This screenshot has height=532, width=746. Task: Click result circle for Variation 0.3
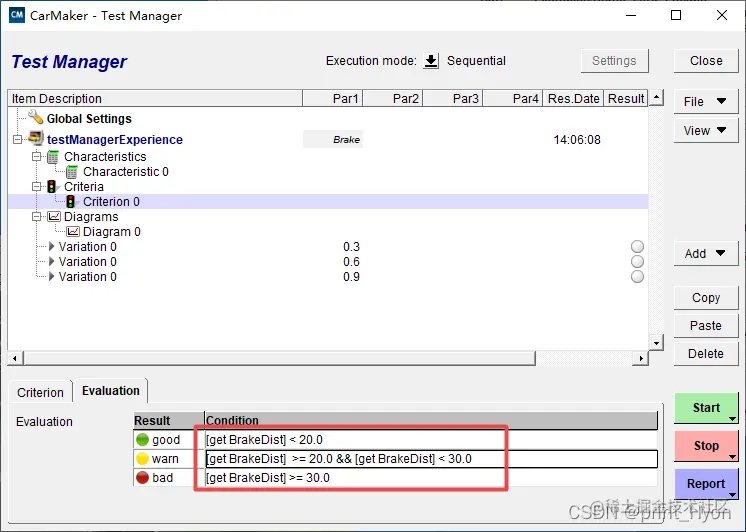tap(637, 246)
